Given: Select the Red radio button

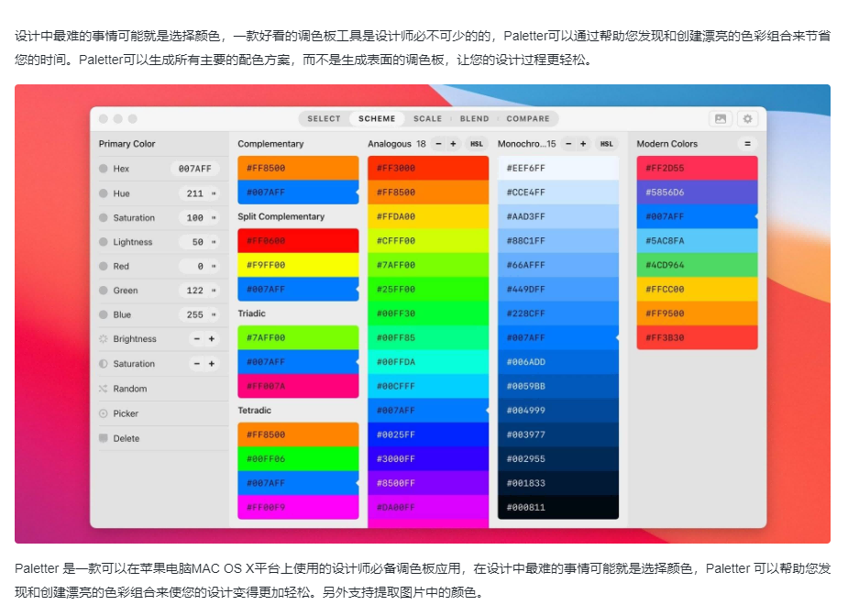Looking at the screenshot, I should [x=104, y=267].
